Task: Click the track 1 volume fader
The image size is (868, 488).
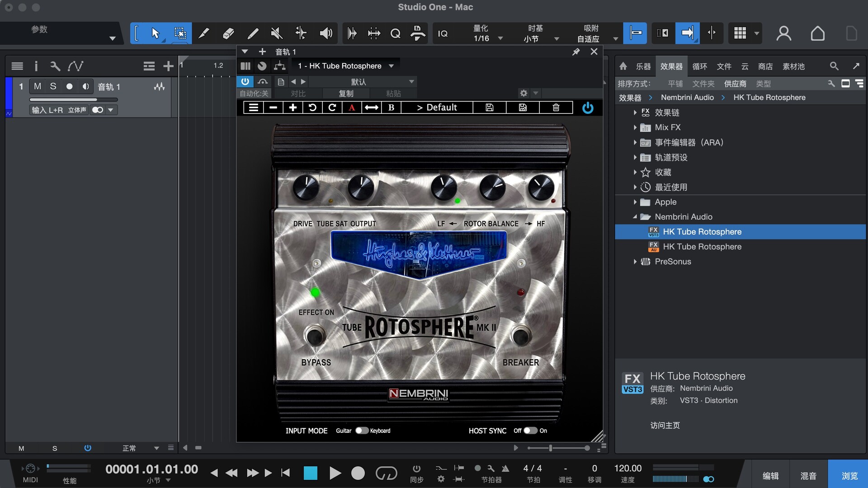Action: click(73, 99)
